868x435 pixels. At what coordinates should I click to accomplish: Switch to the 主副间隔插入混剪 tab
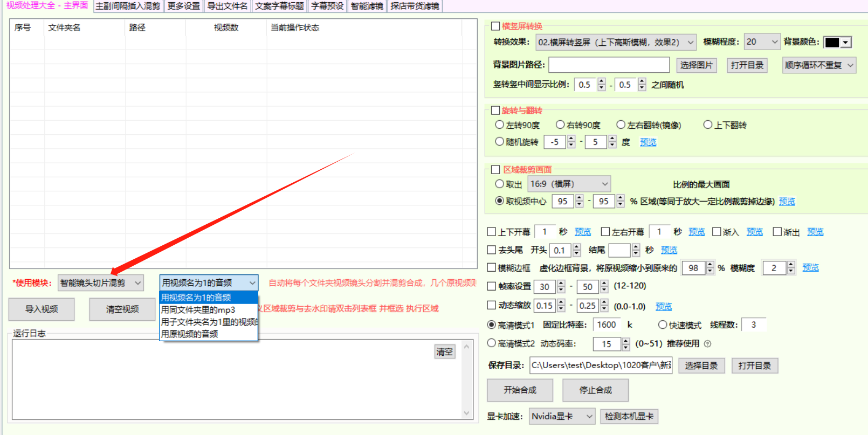tap(128, 6)
